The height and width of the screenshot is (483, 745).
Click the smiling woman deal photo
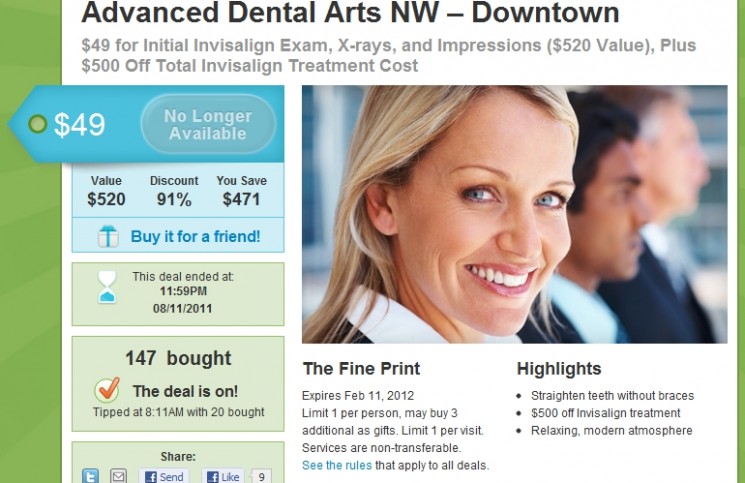coord(515,214)
